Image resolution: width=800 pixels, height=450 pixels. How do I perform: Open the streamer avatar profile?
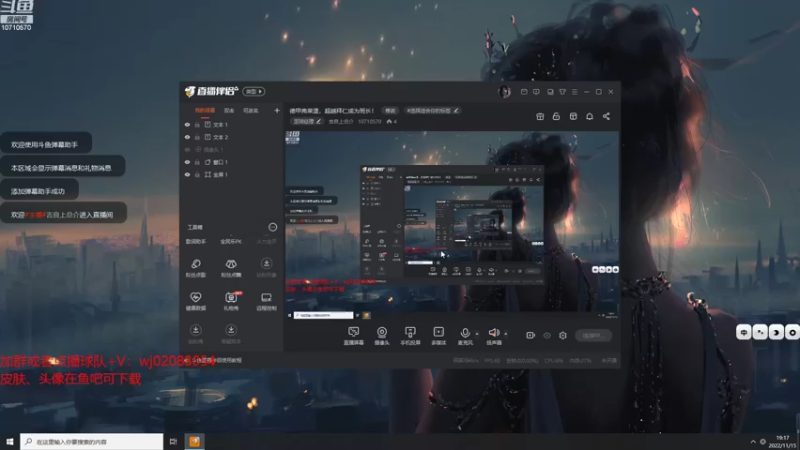click(504, 92)
